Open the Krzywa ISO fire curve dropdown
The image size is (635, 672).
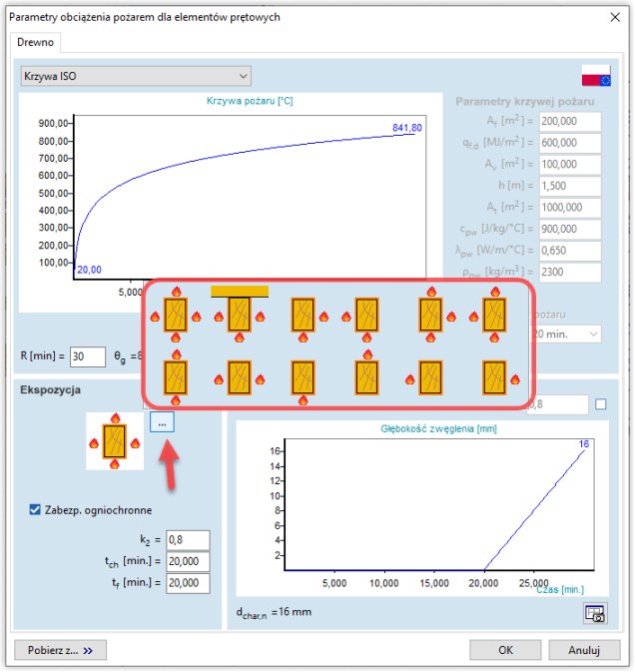point(136,77)
